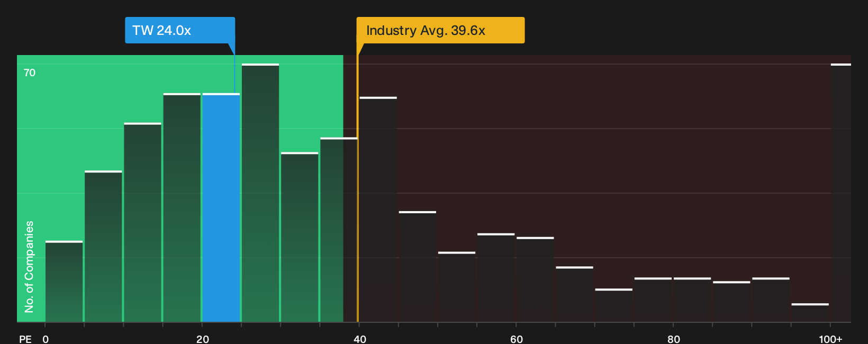Select the histogram bar for PE 15–20
This screenshot has height=344, width=868.
[x=182, y=207]
